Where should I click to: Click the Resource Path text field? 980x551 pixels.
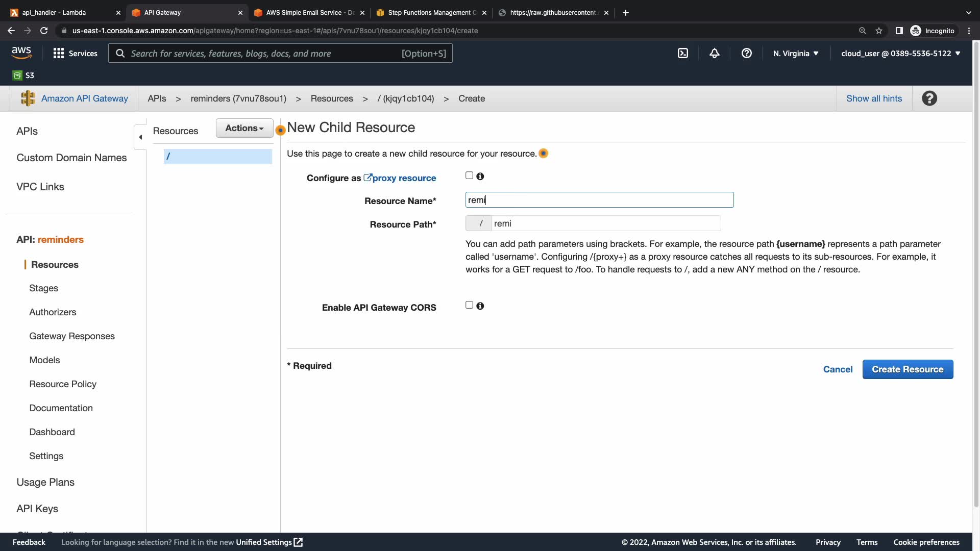(605, 223)
